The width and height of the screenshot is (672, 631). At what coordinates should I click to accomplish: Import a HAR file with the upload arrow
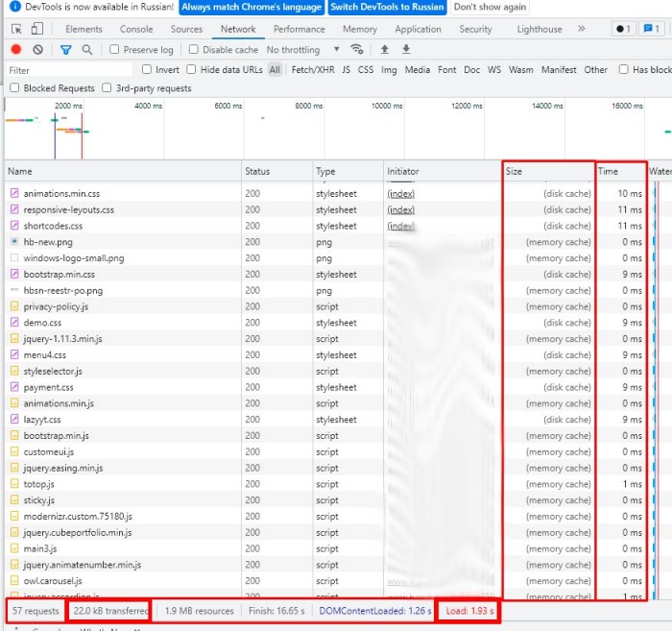(x=384, y=50)
